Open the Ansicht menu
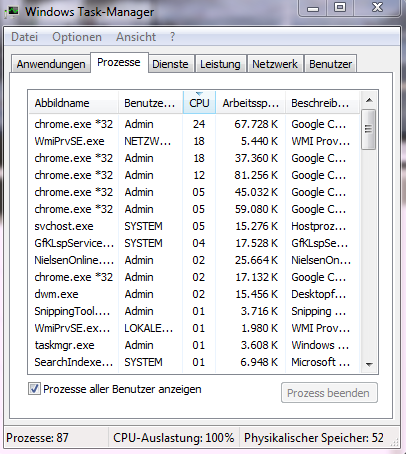The image size is (406, 454). pyautogui.click(x=136, y=37)
